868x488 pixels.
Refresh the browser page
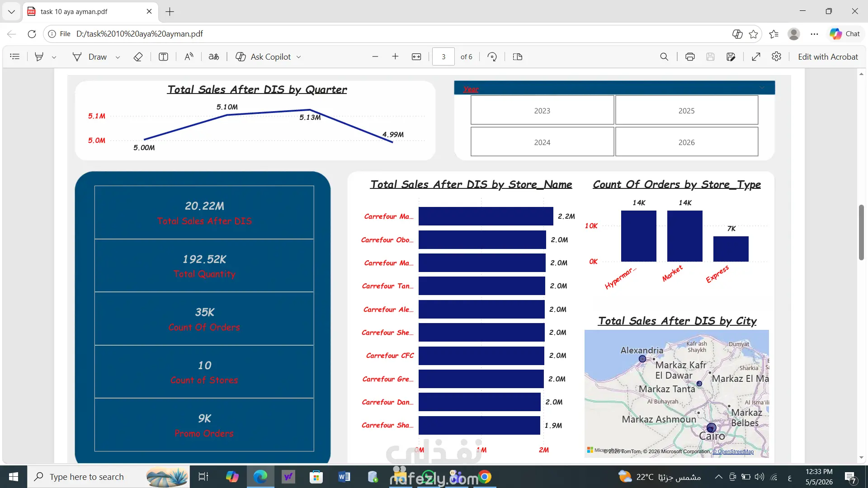click(32, 34)
